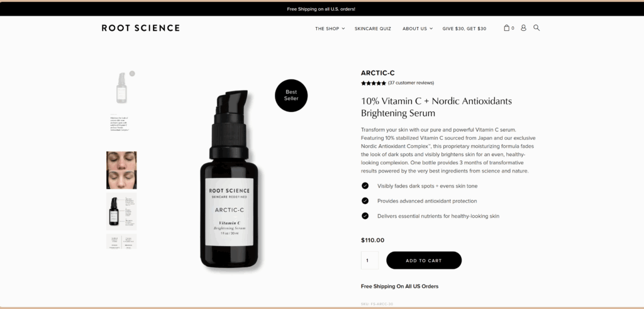Open the shopping bag cart icon
Image resolution: width=644 pixels, height=309 pixels.
[508, 28]
